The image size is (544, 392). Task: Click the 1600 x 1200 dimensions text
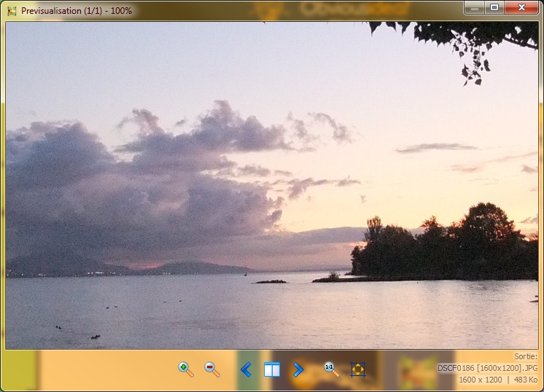pos(481,380)
